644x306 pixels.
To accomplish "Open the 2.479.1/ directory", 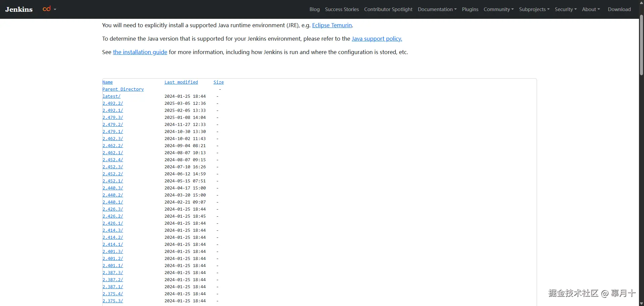I will [113, 132].
